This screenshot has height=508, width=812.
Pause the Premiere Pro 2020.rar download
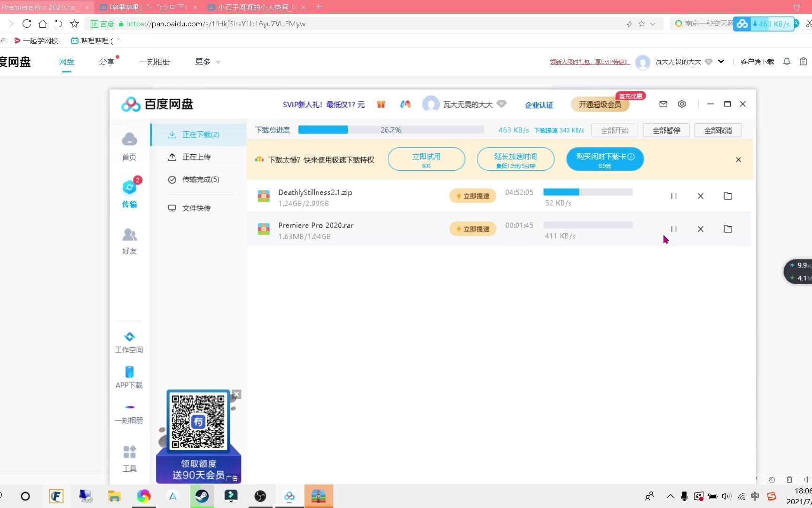674,229
